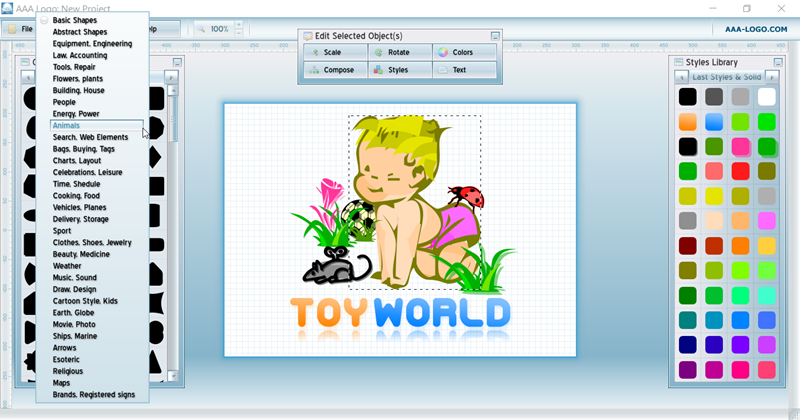Open the Colors editor
The height and width of the screenshot is (420, 800).
click(464, 52)
